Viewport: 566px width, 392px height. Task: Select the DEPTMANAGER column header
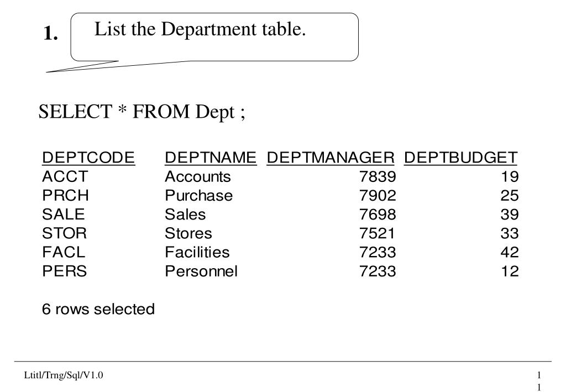(331, 158)
